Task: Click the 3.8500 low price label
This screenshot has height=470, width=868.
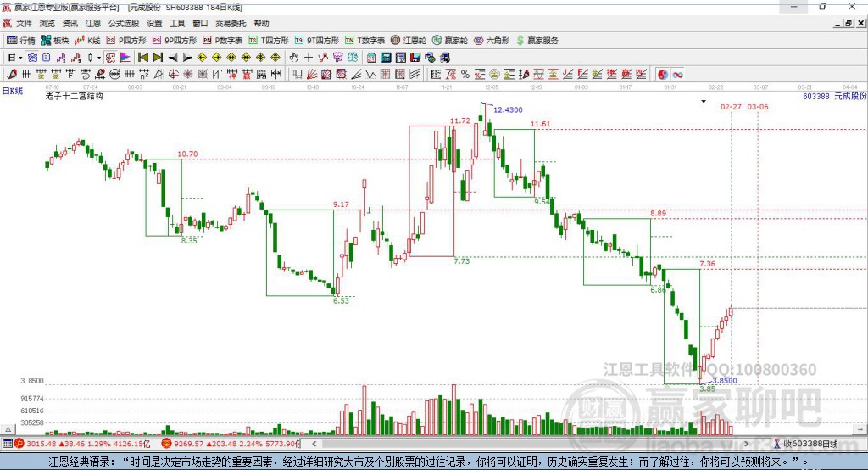Action: [725, 381]
